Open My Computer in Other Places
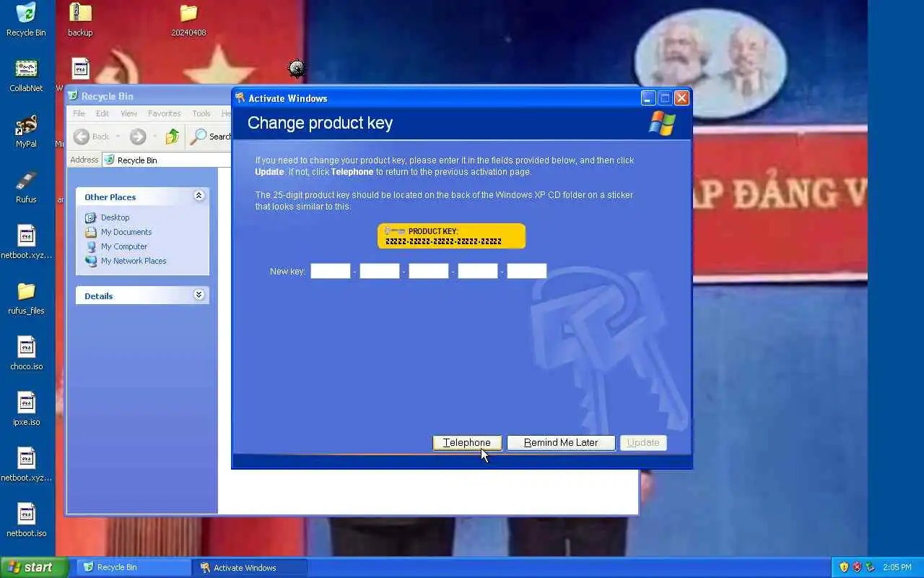 (x=124, y=246)
